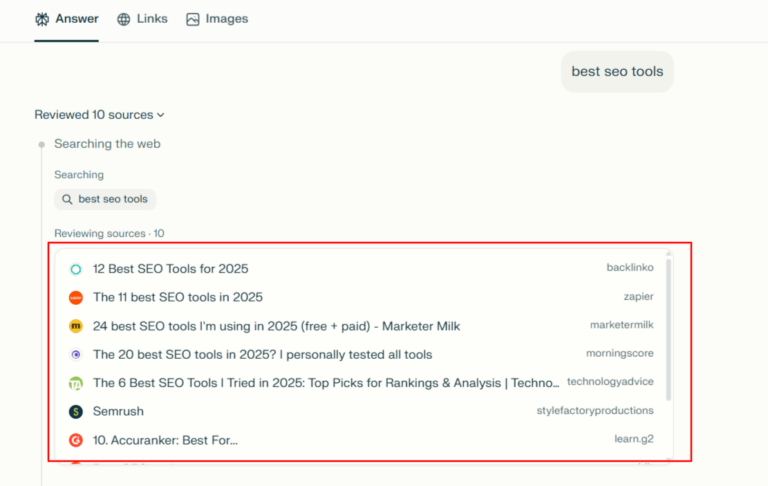
Task: Open 12 Best SEO Tools for 2025
Action: [170, 269]
